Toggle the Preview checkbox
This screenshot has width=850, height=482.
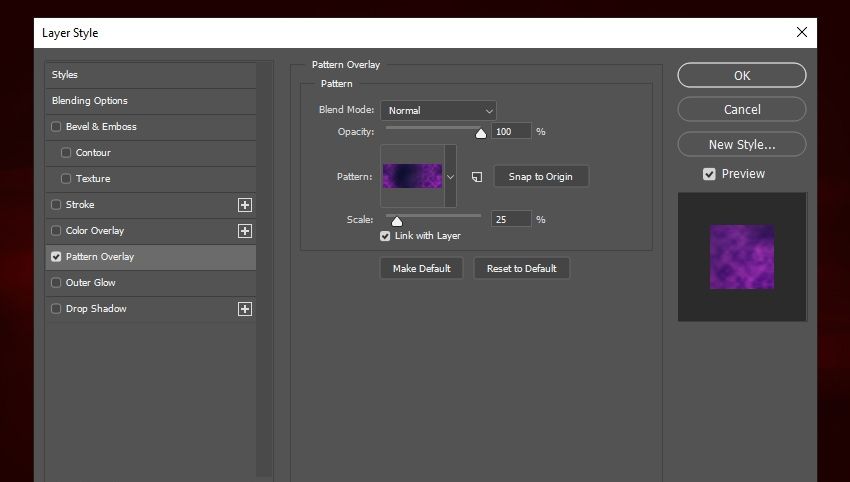click(709, 174)
